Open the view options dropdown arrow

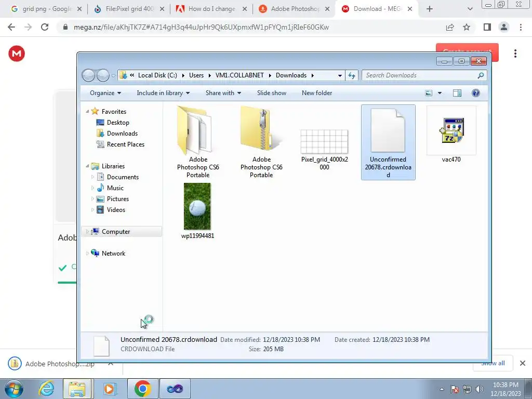click(x=440, y=93)
